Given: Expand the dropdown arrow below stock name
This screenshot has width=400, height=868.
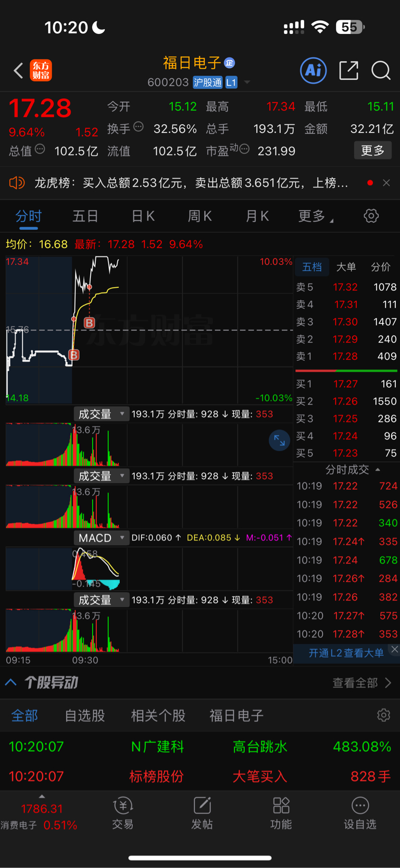Looking at the screenshot, I should coord(247,82).
